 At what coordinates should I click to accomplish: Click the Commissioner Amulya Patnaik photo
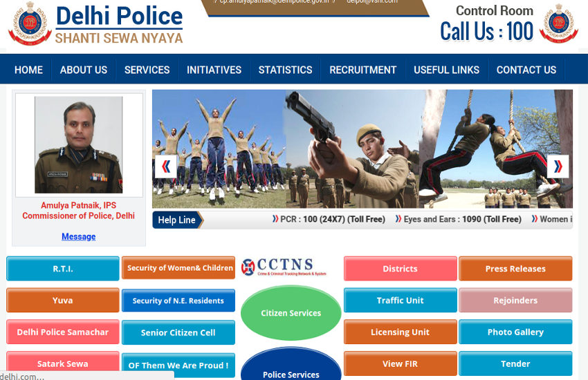(x=78, y=144)
